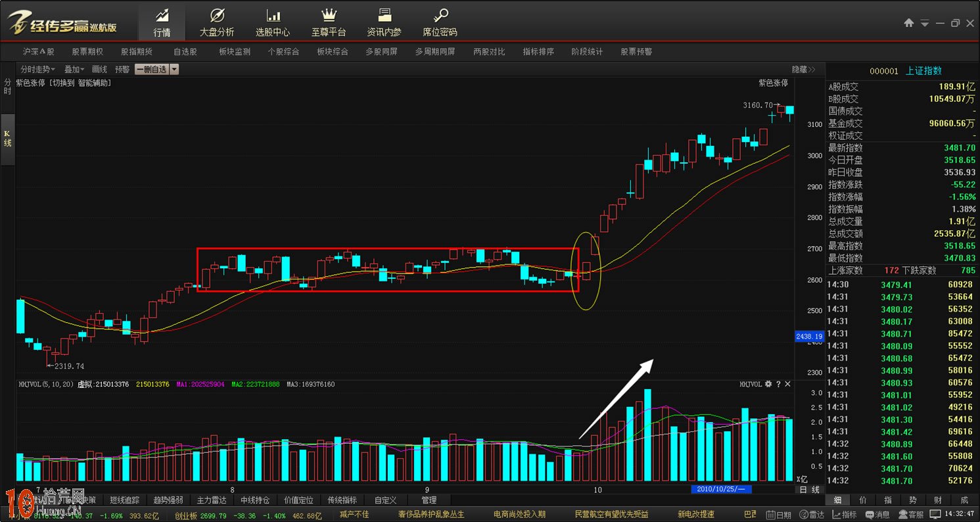The image size is (980, 522).
Task: Open the 客服 customer service icon
Action: click(911, 515)
